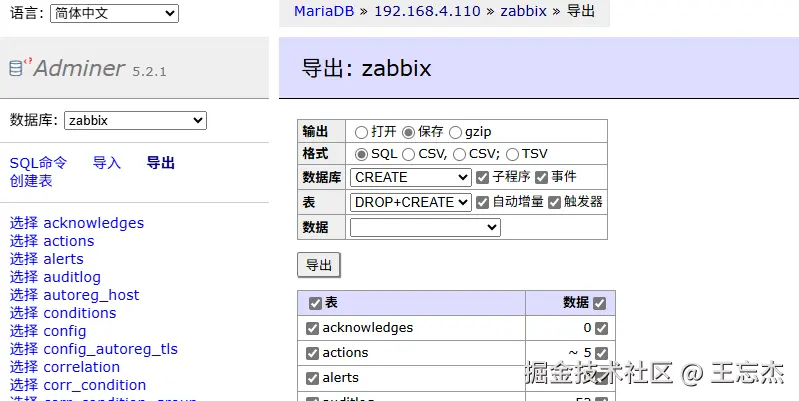Open the empty 数据 export dropdown
This screenshot has height=401, width=799.
tap(425, 227)
